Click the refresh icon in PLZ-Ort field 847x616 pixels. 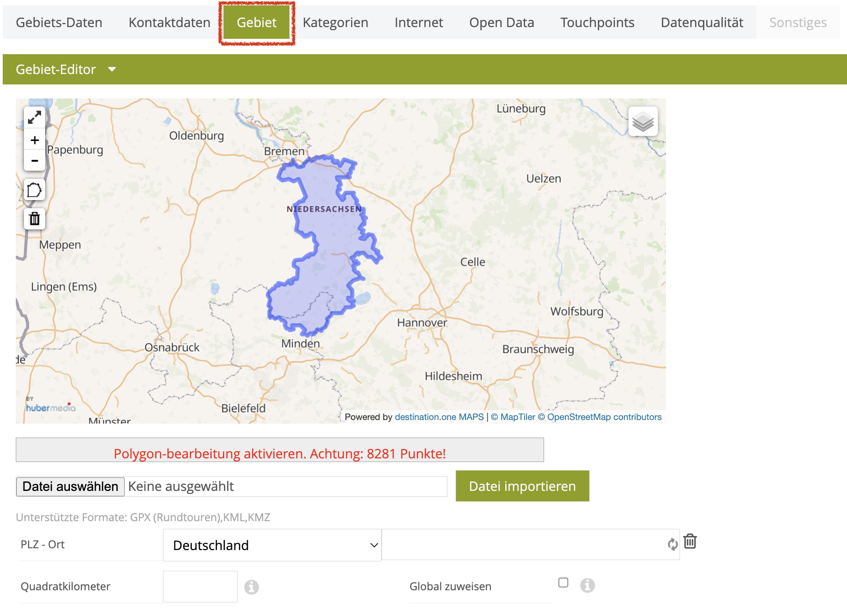click(672, 544)
